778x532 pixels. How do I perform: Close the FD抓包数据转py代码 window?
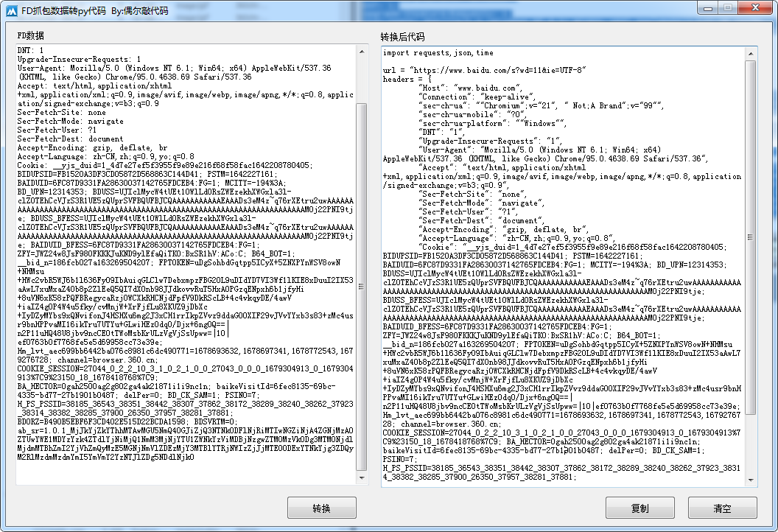[755, 7]
